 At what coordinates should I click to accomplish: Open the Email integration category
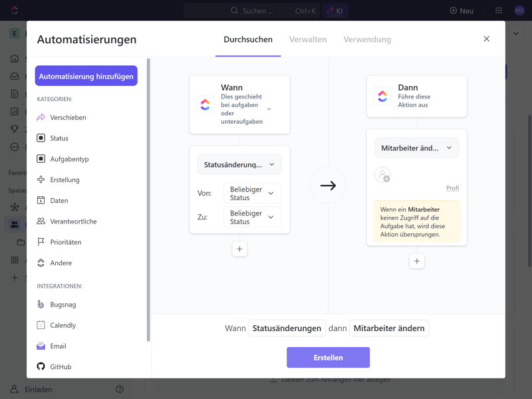[58, 346]
